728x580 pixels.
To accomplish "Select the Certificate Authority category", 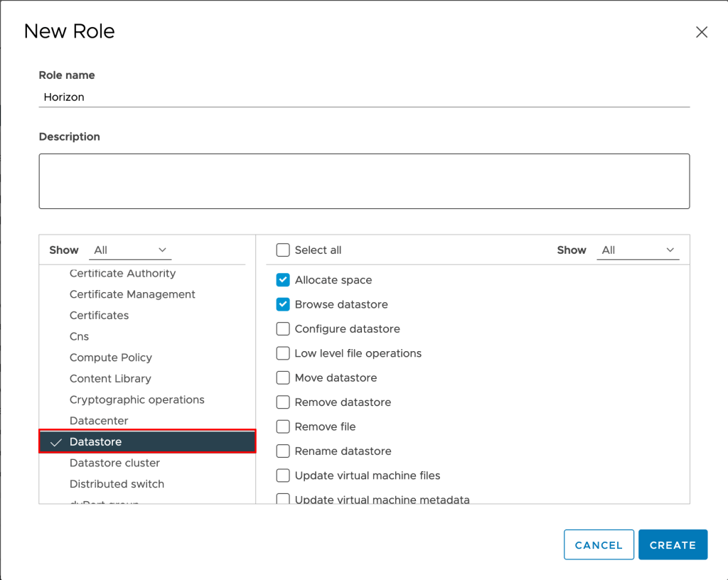I will 122,274.
